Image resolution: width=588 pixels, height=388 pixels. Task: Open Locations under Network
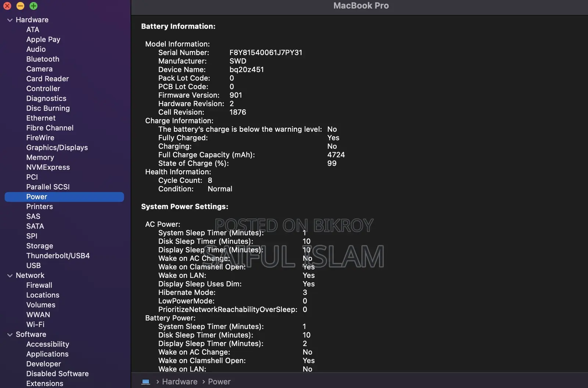coord(43,295)
